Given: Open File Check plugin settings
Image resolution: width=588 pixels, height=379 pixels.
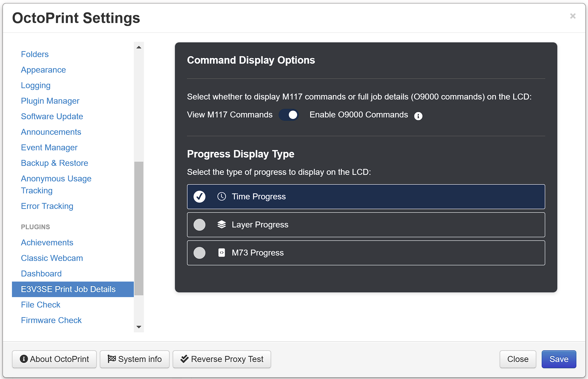Looking at the screenshot, I should pos(41,305).
